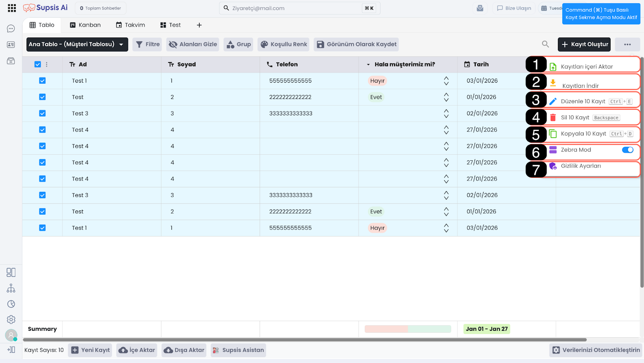This screenshot has width=644, height=363.
Task: Open the apps grid menu icon
Action: [x=12, y=8]
